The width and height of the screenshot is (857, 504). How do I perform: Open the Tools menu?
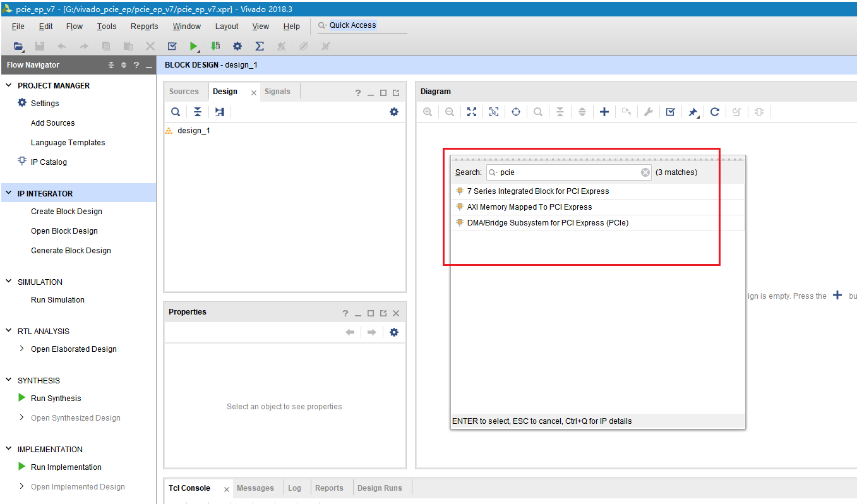(107, 27)
